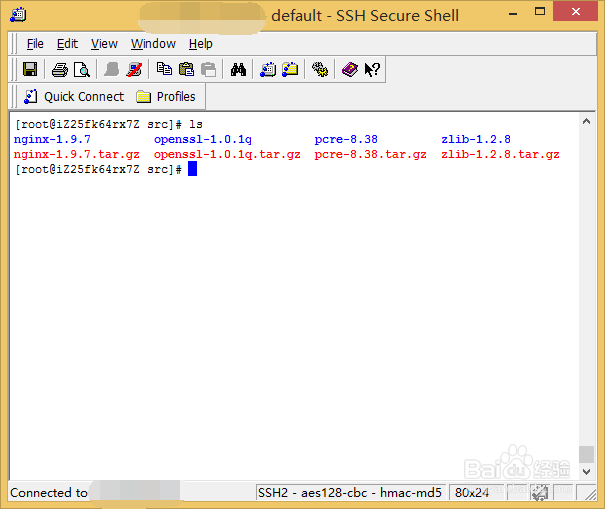Click the Copy toolbar icon

(164, 69)
